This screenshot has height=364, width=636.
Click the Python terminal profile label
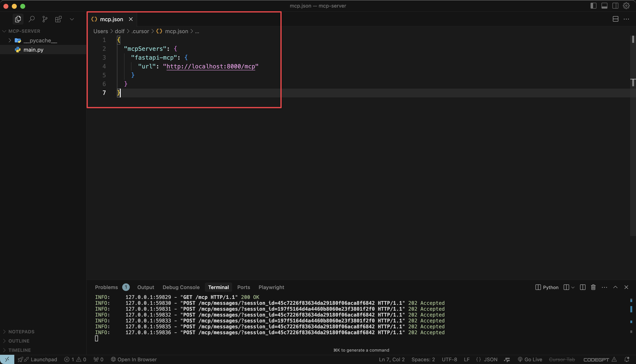point(547,287)
